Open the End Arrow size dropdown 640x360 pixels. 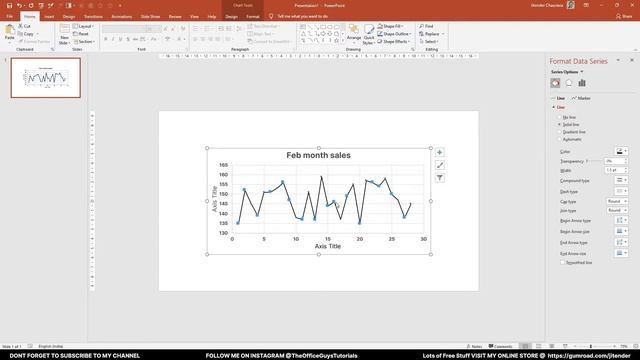[621, 253]
